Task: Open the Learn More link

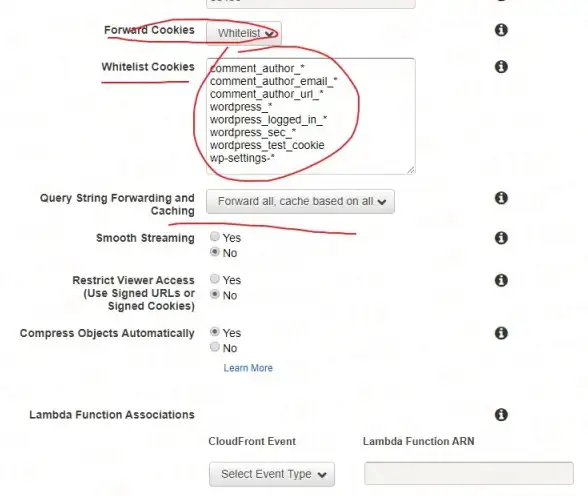Action: pyautogui.click(x=248, y=368)
